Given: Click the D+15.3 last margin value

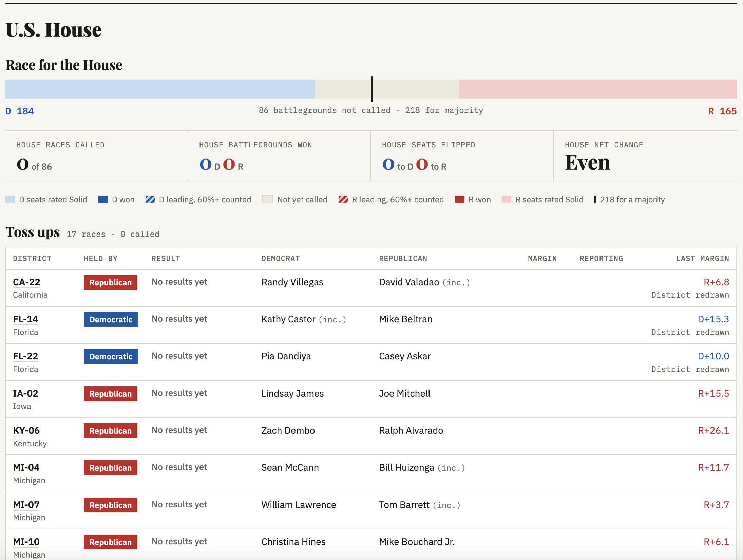Looking at the screenshot, I should pos(713,319).
